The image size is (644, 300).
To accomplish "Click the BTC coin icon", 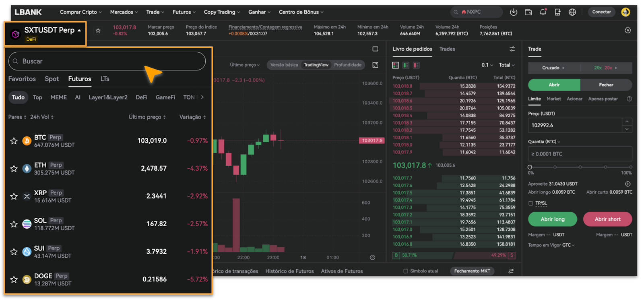I will point(27,141).
